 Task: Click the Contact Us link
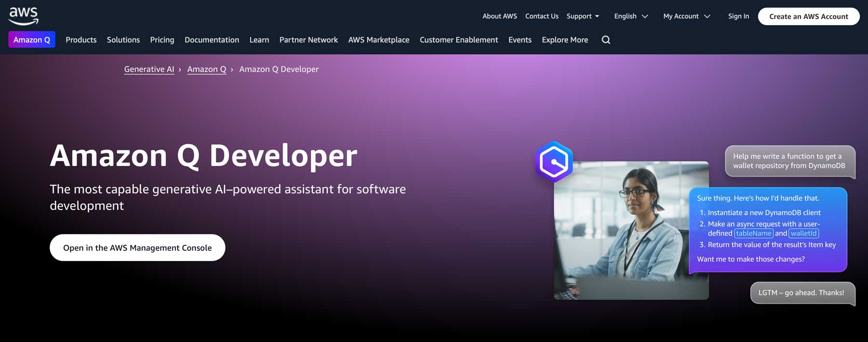coord(542,16)
